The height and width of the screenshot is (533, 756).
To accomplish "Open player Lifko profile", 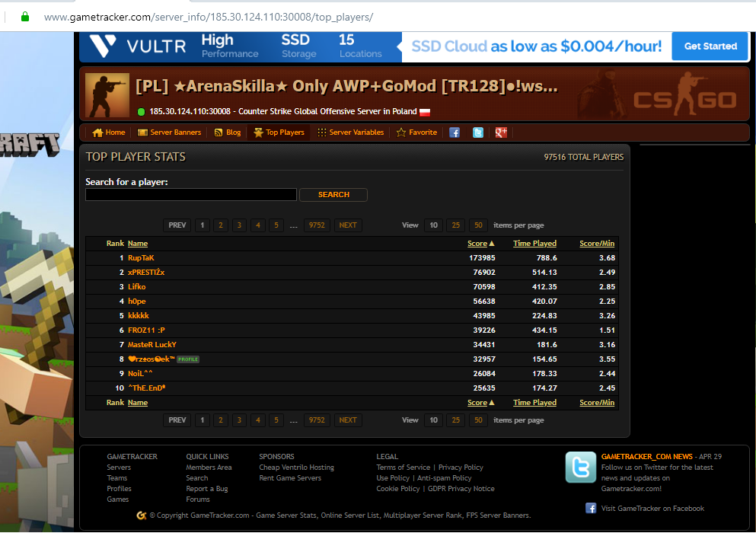I will (136, 287).
